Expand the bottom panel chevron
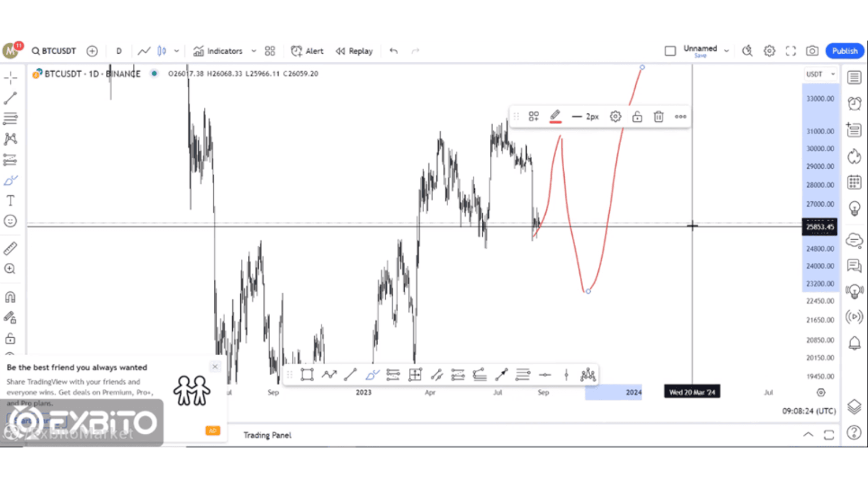 (808, 434)
